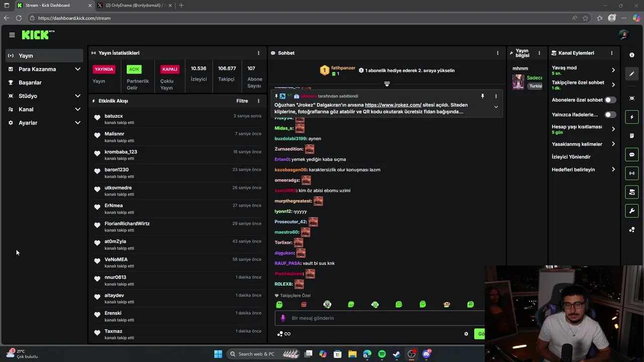The width and height of the screenshot is (644, 362).
Task: Open Hesap yaşı kısıtlaması settings
Action: pyautogui.click(x=584, y=129)
